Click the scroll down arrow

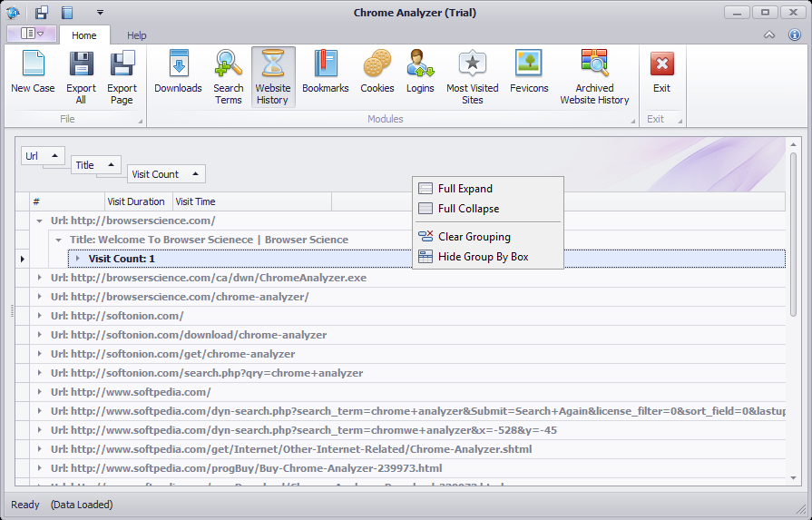point(793,478)
